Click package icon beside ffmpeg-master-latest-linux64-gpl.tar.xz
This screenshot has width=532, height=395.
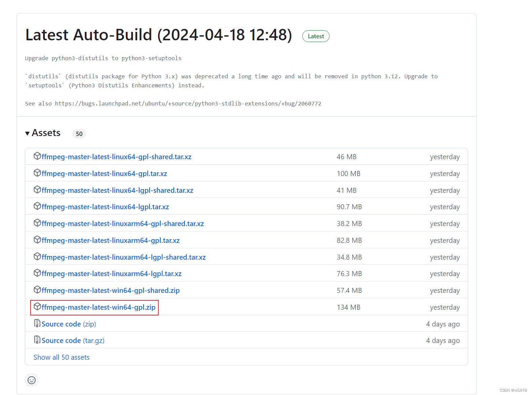37,173
